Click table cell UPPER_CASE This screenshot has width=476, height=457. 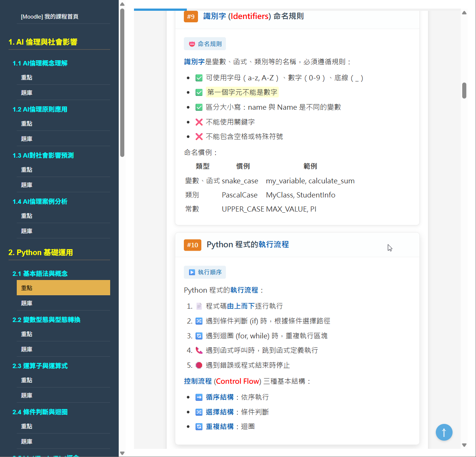click(x=243, y=209)
